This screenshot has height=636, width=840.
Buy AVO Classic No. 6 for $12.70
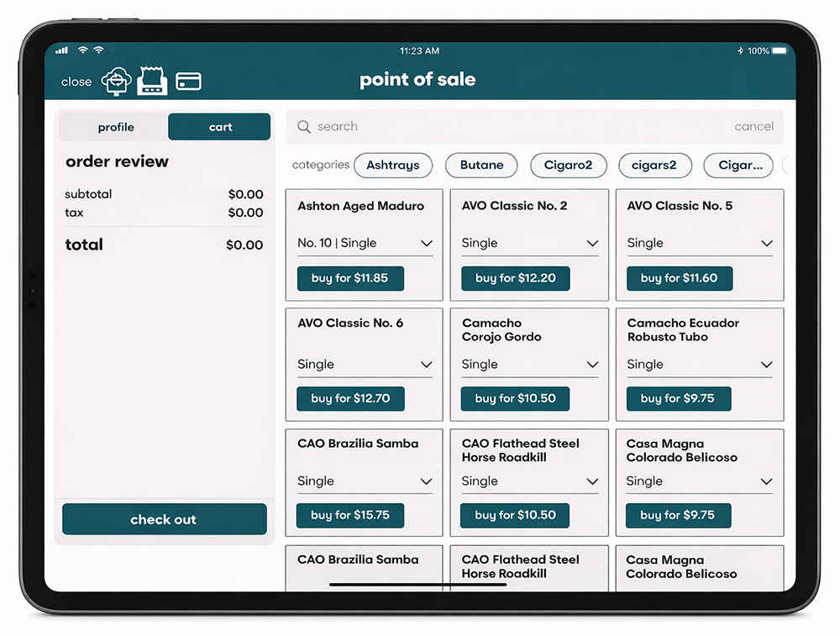350,398
